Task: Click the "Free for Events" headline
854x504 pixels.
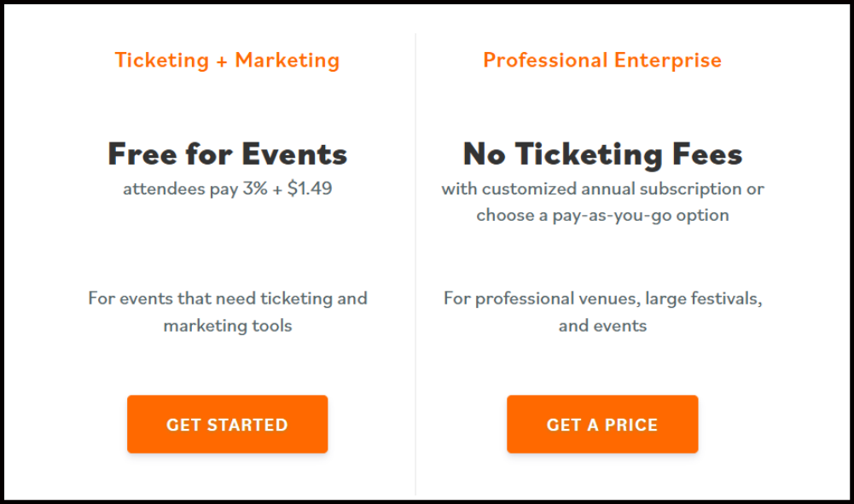Action: point(227,154)
